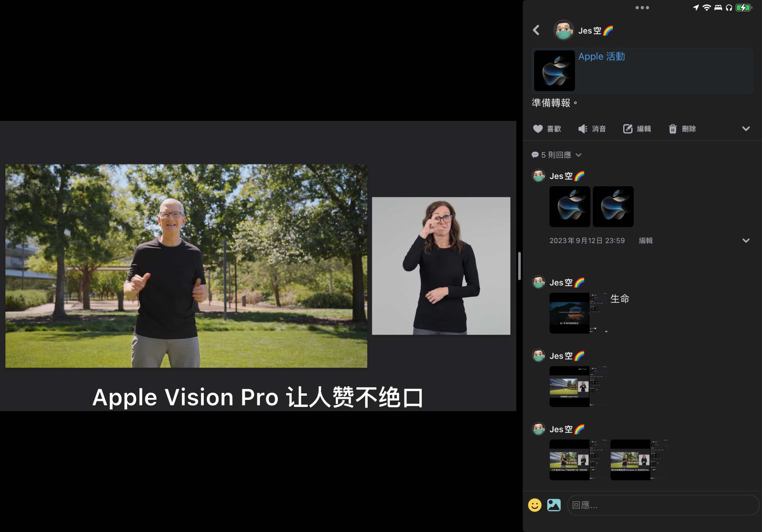762x532 pixels.
Task: Open Jes空 profile avatar in header
Action: coord(563,30)
